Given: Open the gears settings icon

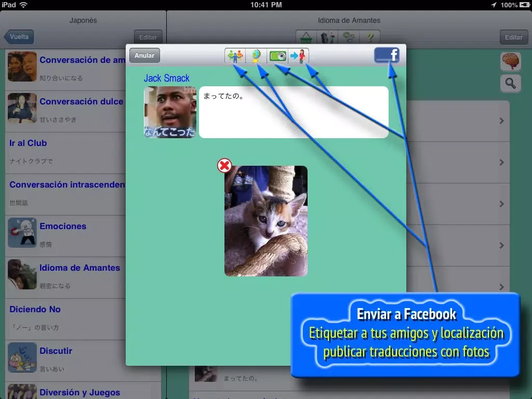Looking at the screenshot, I should pos(349,37).
